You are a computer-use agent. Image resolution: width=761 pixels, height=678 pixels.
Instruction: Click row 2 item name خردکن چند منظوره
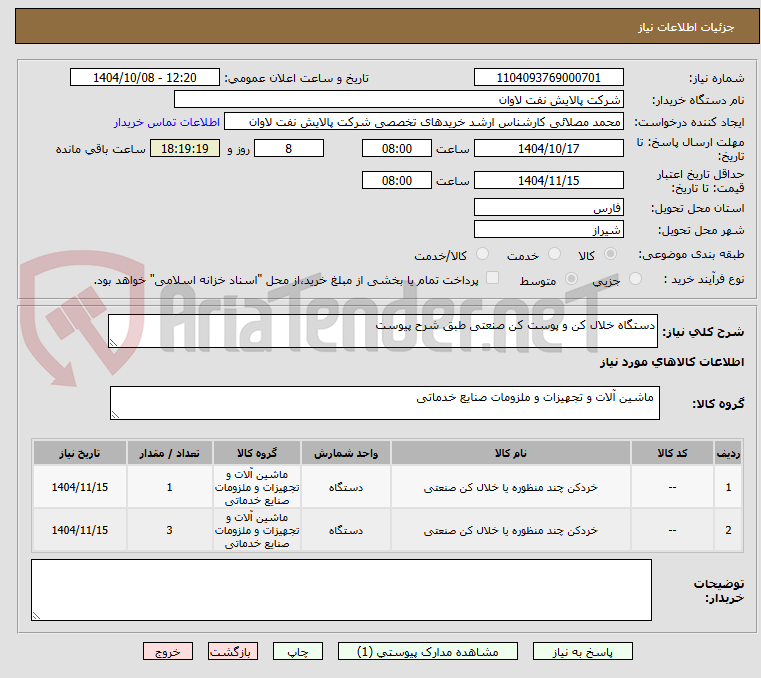point(511,530)
